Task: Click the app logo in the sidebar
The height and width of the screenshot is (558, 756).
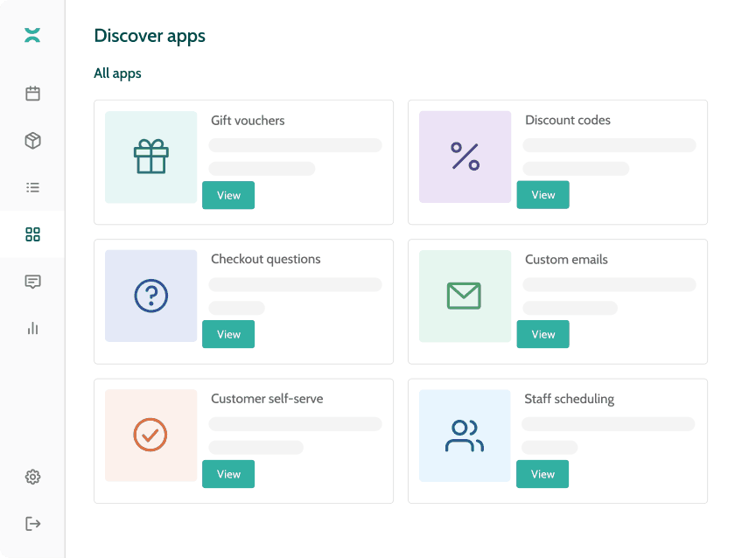Action: click(x=32, y=35)
